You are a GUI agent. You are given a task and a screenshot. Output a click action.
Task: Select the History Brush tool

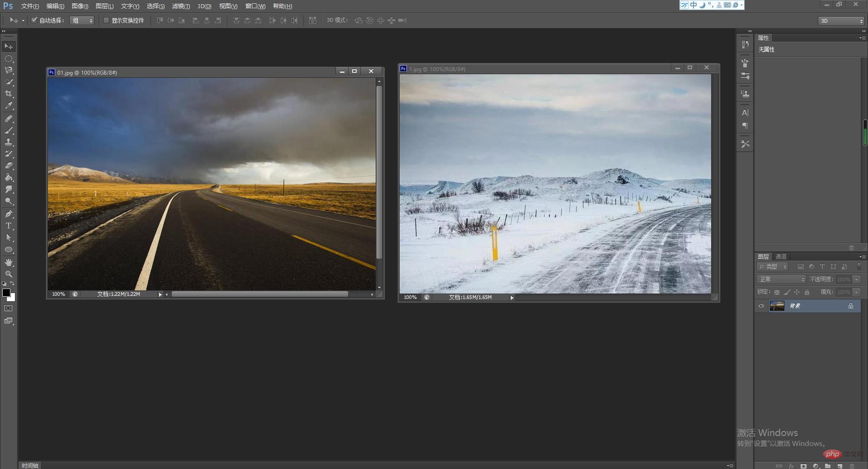tap(9, 154)
